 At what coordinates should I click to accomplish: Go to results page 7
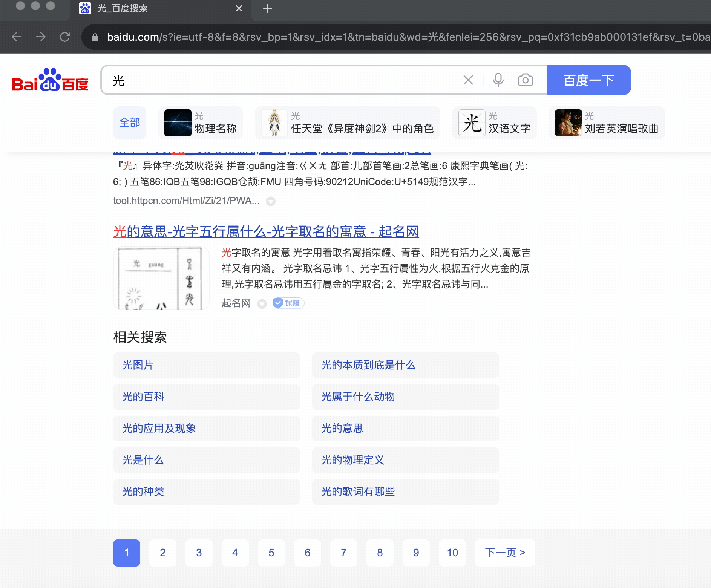[x=344, y=553]
